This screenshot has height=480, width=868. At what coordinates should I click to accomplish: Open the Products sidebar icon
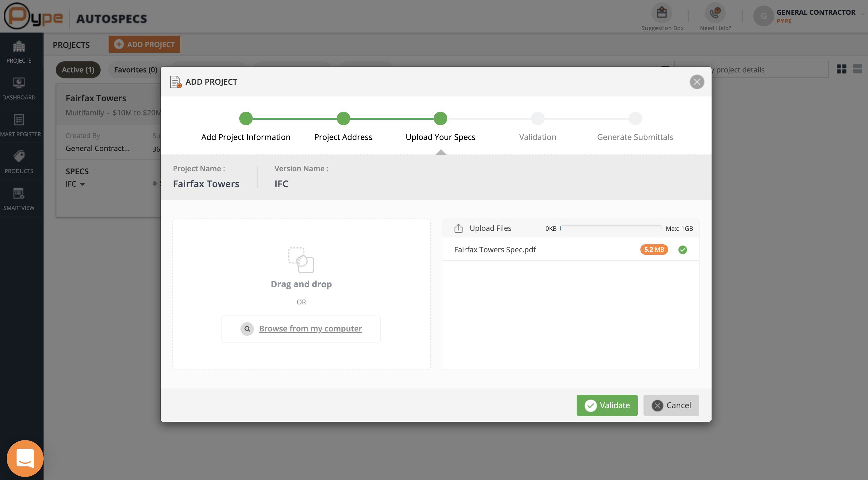(19, 162)
